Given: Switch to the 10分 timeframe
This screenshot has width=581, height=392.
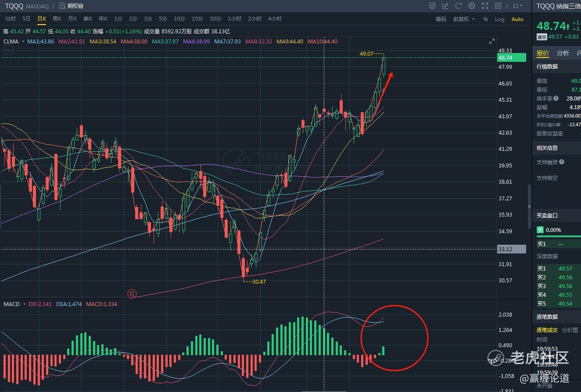Looking at the screenshot, I should pyautogui.click(x=179, y=19).
